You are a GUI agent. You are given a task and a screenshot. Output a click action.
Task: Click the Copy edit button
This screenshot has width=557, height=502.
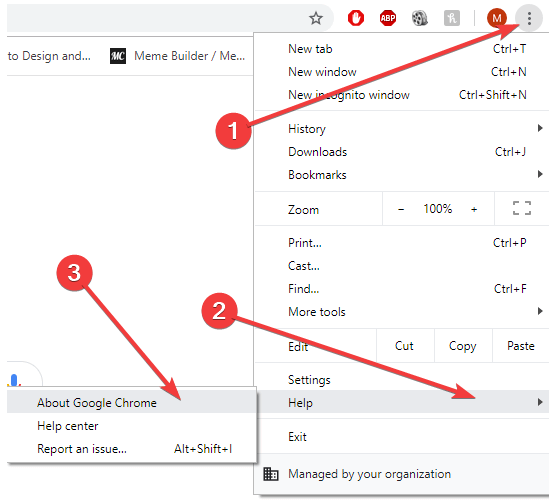click(463, 346)
